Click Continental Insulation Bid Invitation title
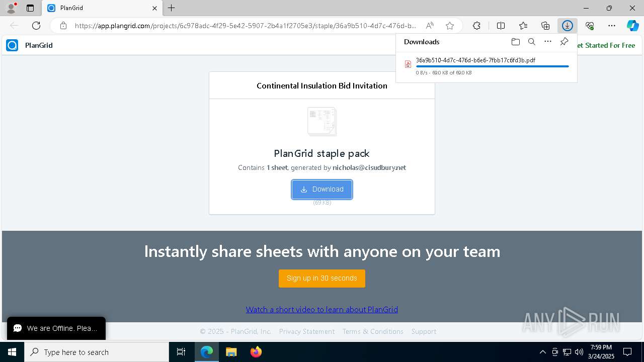Image resolution: width=644 pixels, height=362 pixels. (x=322, y=85)
